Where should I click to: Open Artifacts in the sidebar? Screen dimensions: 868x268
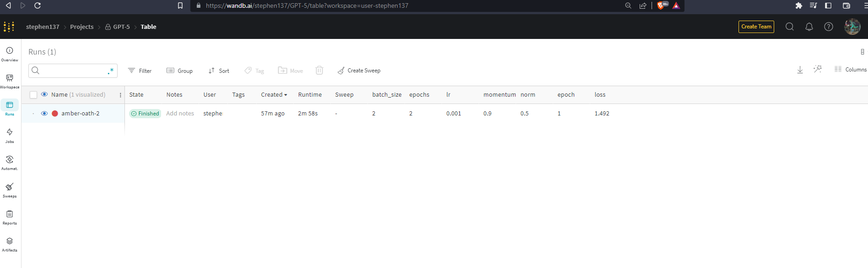click(10, 244)
